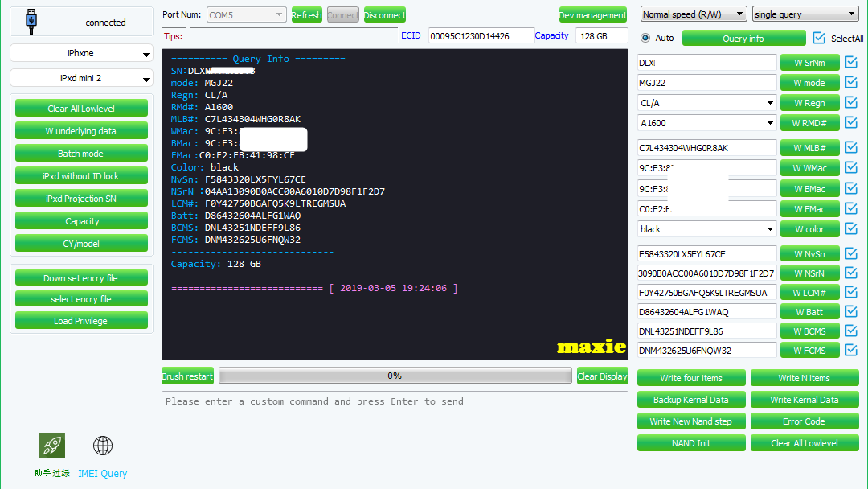Open the iPxd mini 2 model dropdown
The image size is (868, 489).
click(x=81, y=78)
